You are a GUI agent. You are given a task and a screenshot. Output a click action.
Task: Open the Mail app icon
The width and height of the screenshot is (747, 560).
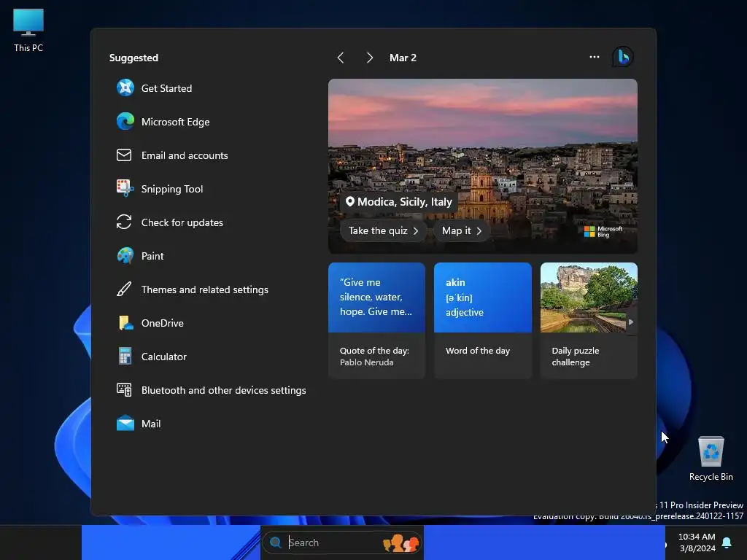125,424
